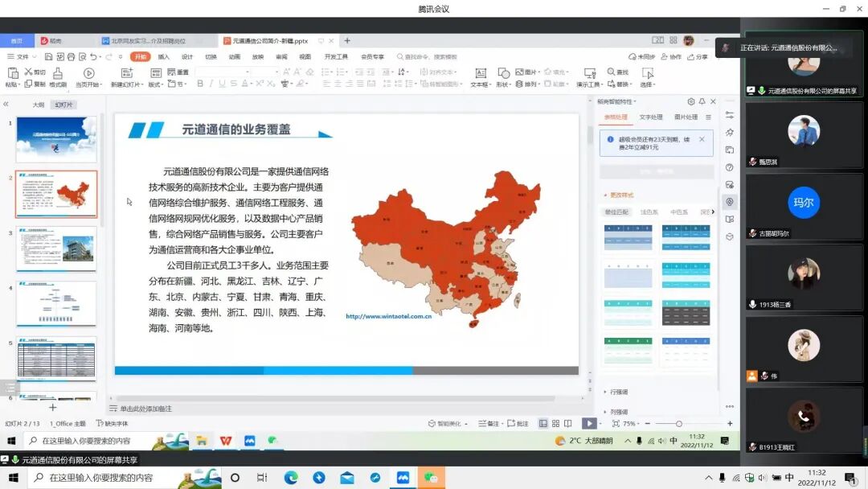
Task: Click the pin icon in the right panel header
Action: coord(702,101)
